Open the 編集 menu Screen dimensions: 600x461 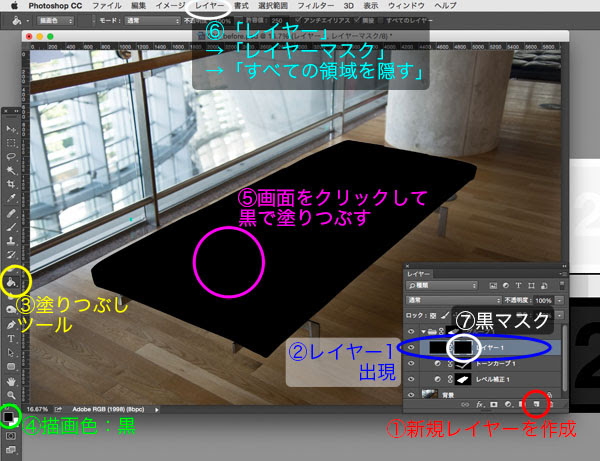[139, 6]
